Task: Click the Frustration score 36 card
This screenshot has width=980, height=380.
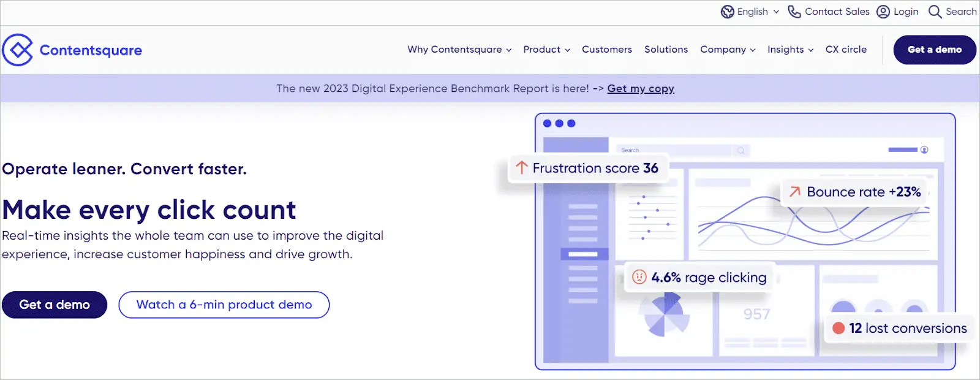Action: click(589, 168)
